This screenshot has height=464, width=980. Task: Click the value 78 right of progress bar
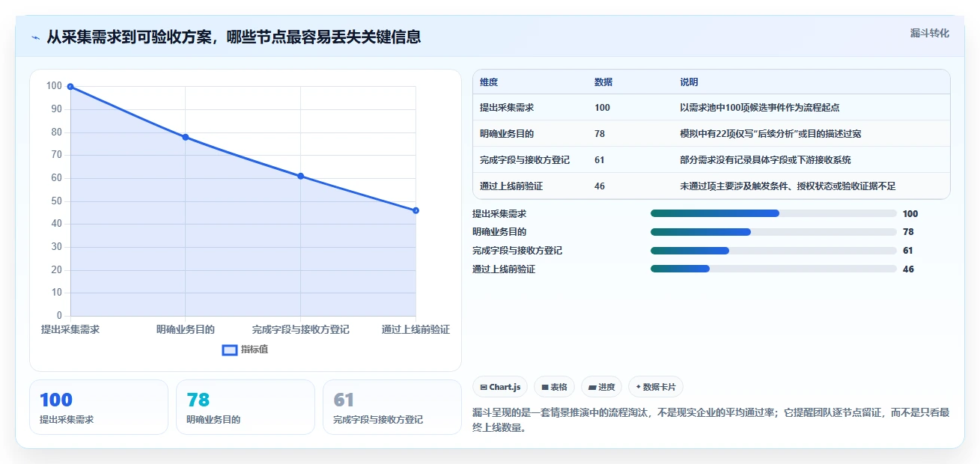pos(908,232)
